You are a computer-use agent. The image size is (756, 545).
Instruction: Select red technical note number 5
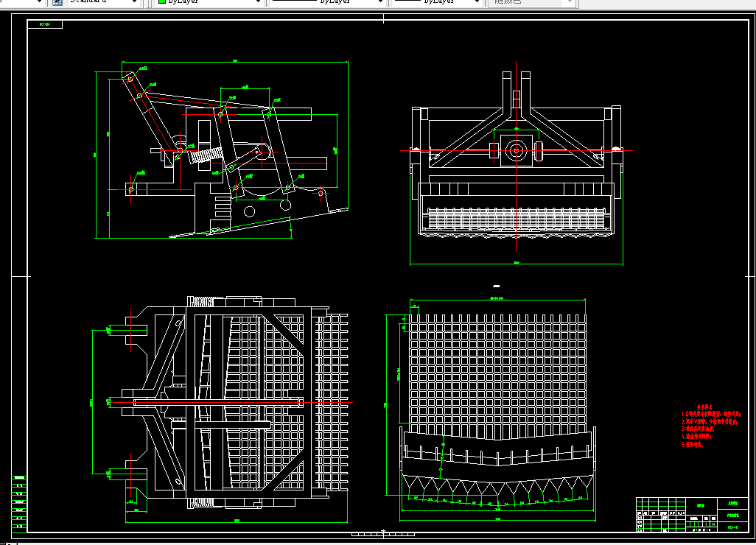693,445
